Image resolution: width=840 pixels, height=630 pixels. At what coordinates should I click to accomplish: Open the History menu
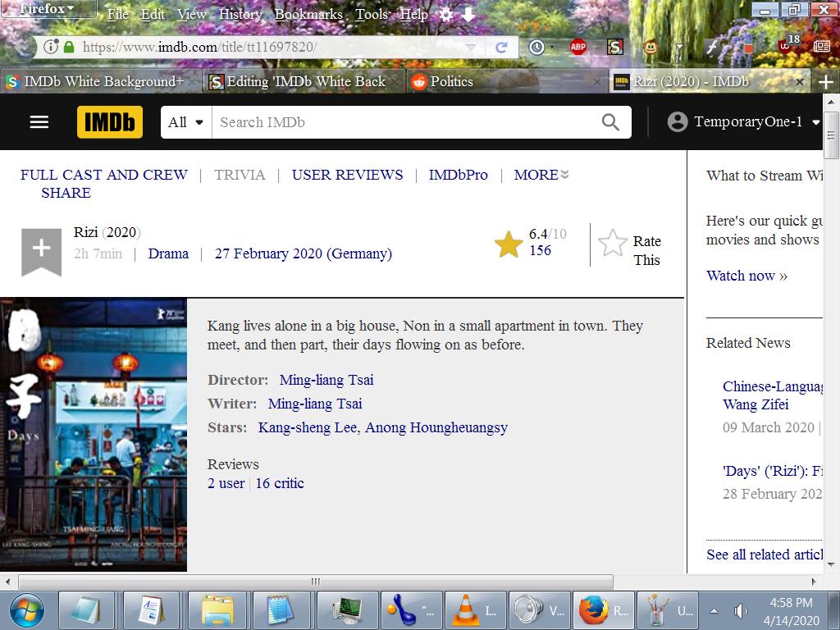pyautogui.click(x=240, y=15)
